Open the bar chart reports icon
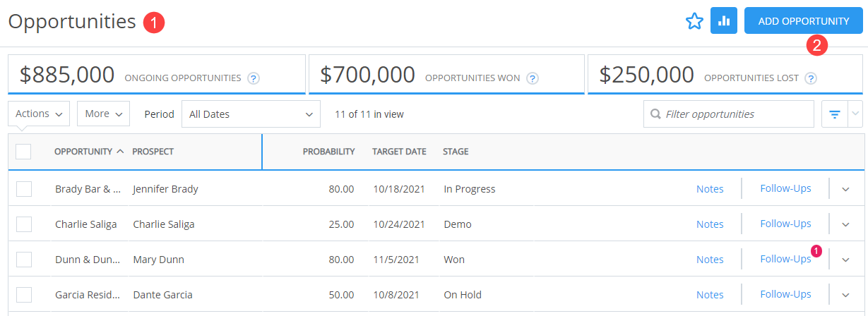This screenshot has width=868, height=316. 723,21
